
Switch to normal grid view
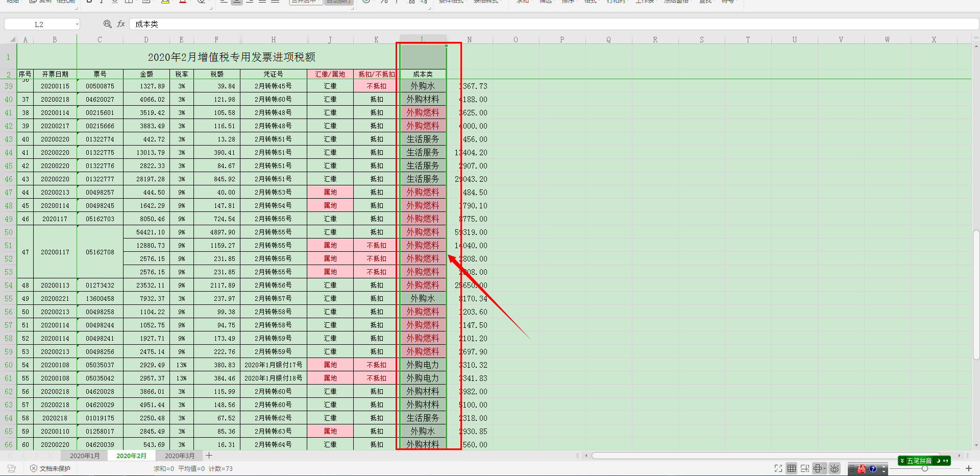[x=792, y=468]
